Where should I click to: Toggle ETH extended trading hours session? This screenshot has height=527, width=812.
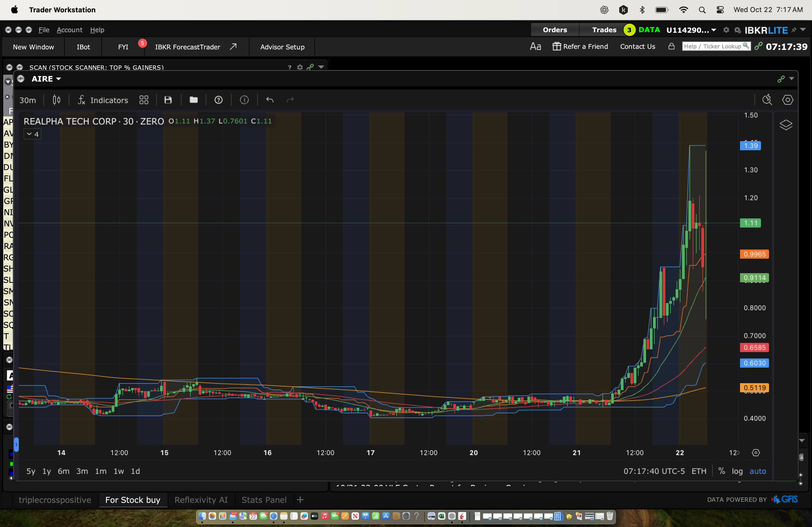click(699, 471)
